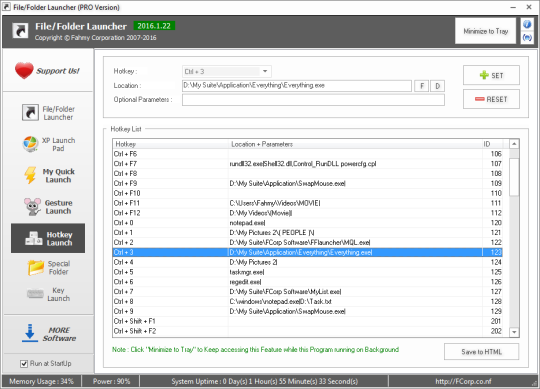The width and height of the screenshot is (540, 389).
Task: Select the Ctrl + 9 row
Action: click(x=308, y=312)
